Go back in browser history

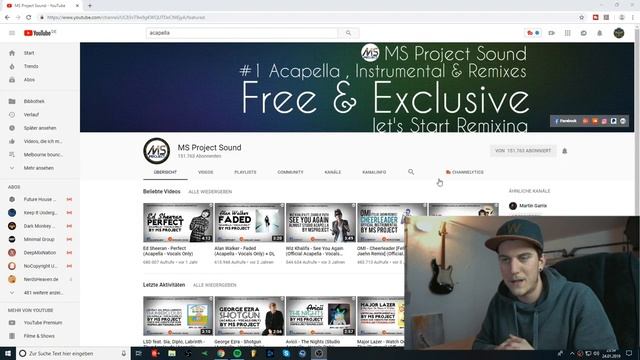click(7, 18)
